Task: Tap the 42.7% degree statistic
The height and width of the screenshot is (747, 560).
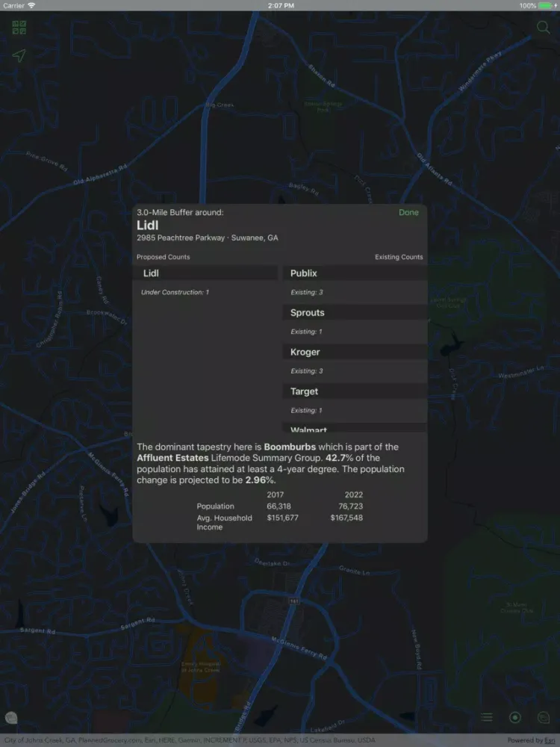Action: (340, 458)
